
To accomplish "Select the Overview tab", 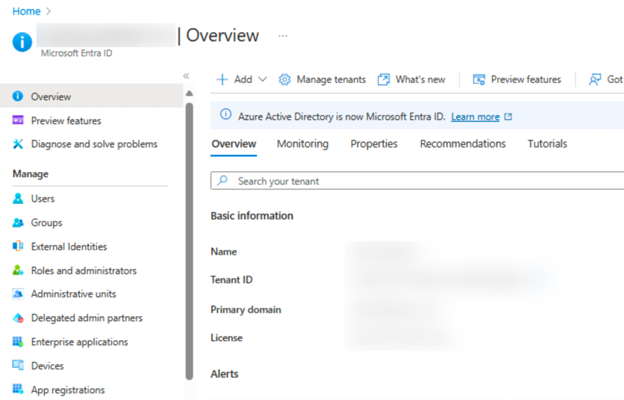I will (234, 144).
